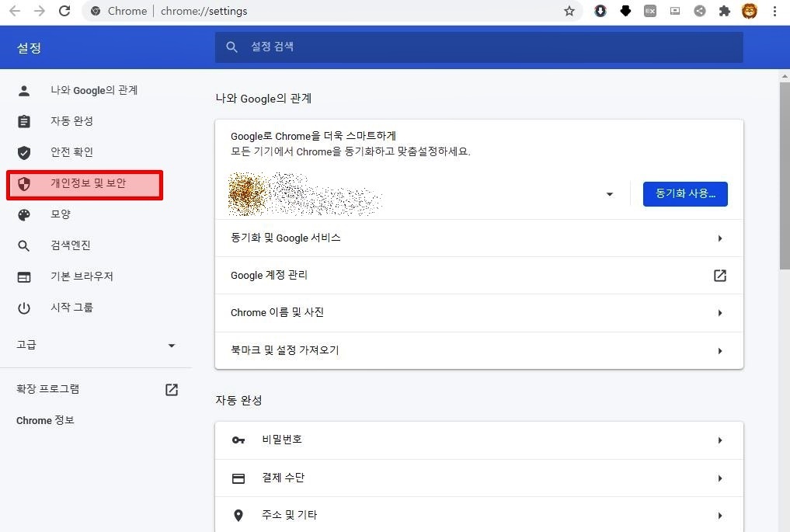Click the clipboard icon beside 자동 완성
This screenshot has width=790, height=532.
click(23, 121)
